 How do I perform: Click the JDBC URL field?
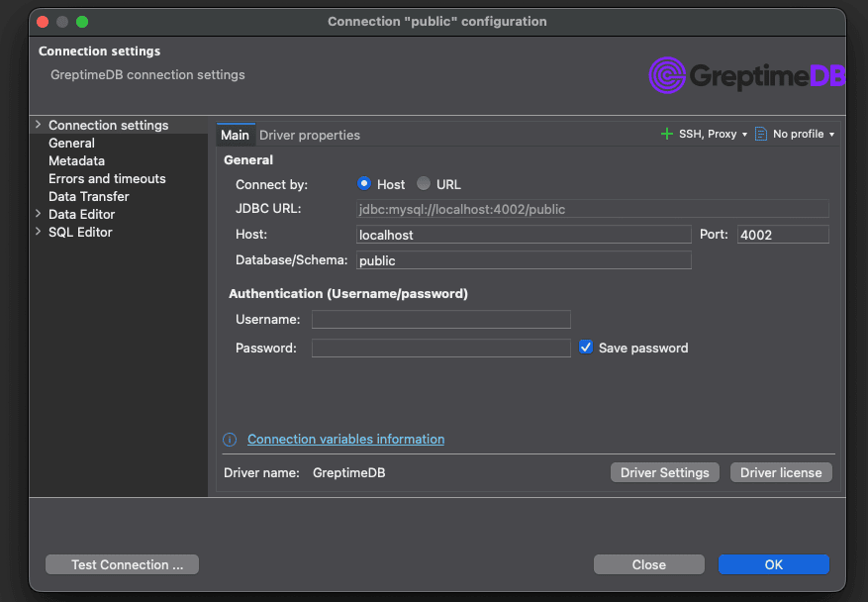592,209
